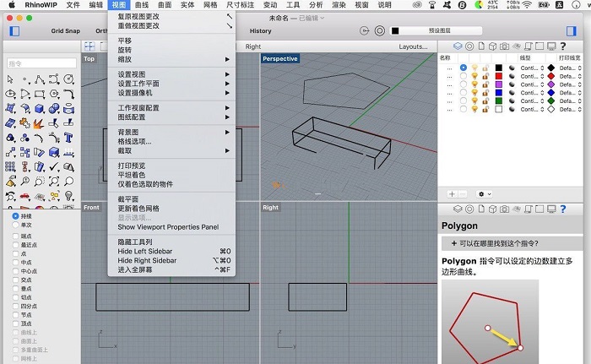Enable the 中点 midpoint snap checkbox
Image resolution: width=591 pixels, height=364 pixels.
[x=15, y=262]
